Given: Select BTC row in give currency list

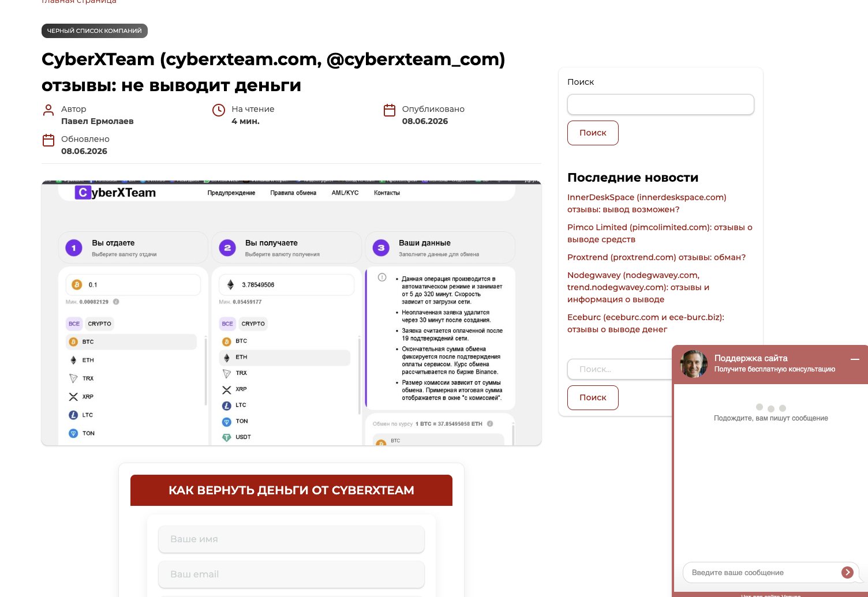Looking at the screenshot, I should [x=132, y=341].
